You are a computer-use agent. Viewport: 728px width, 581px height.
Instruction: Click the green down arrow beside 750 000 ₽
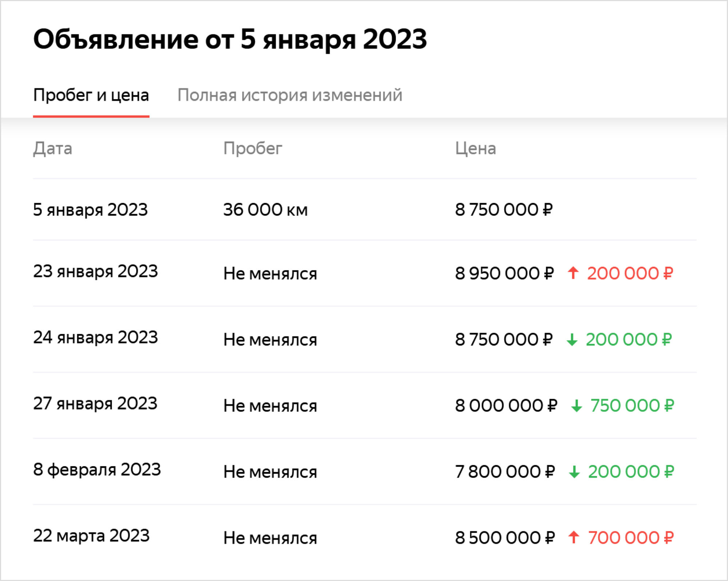pyautogui.click(x=576, y=405)
